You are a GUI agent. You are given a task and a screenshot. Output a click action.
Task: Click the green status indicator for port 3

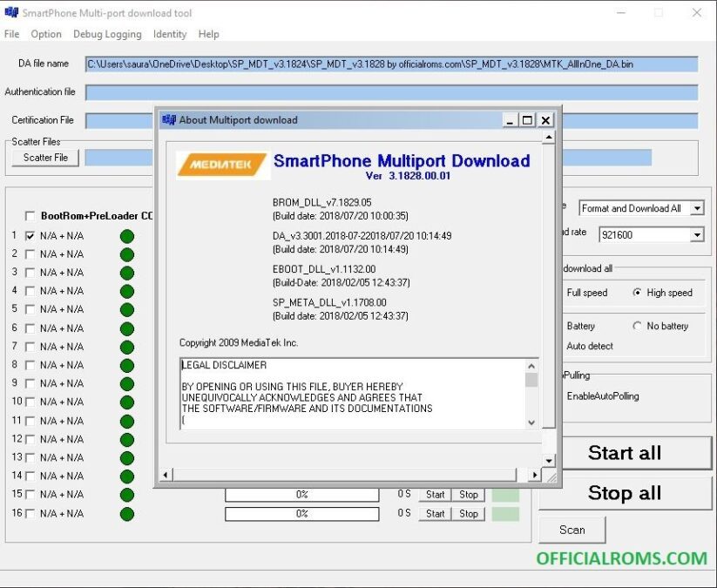tap(127, 273)
